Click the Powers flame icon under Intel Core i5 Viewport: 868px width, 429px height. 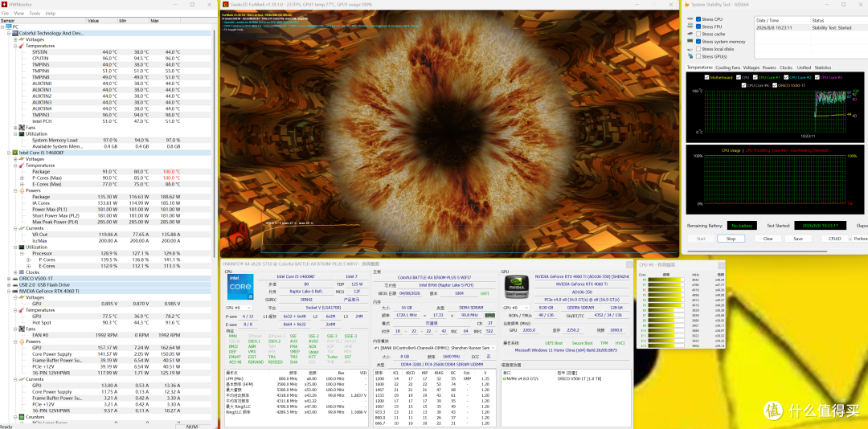pyautogui.click(x=22, y=190)
